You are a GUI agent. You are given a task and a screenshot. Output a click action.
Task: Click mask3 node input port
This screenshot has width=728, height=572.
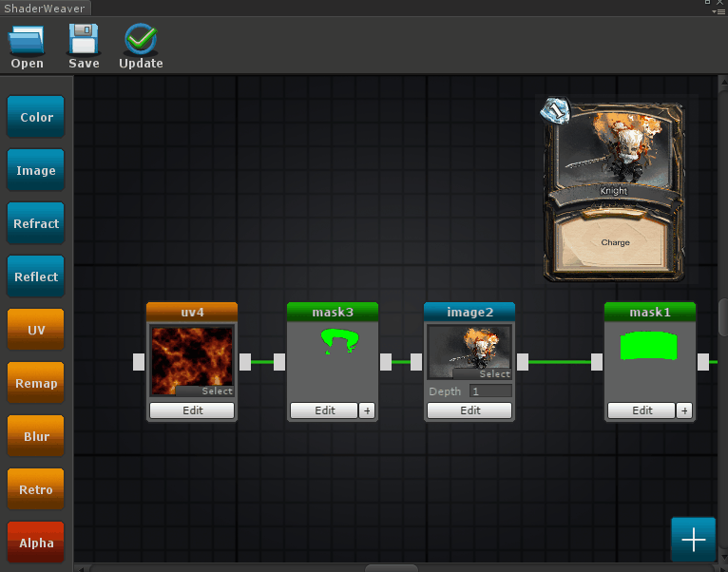pos(279,362)
